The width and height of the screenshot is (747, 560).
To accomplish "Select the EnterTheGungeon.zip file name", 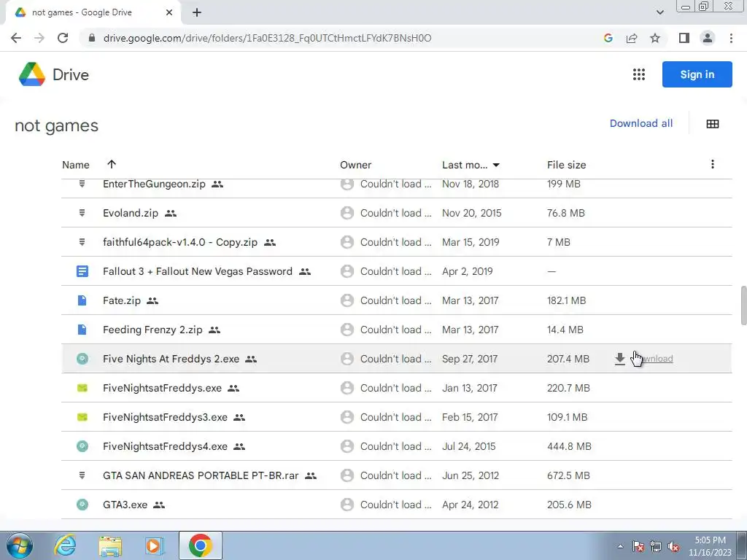I will click(x=154, y=184).
